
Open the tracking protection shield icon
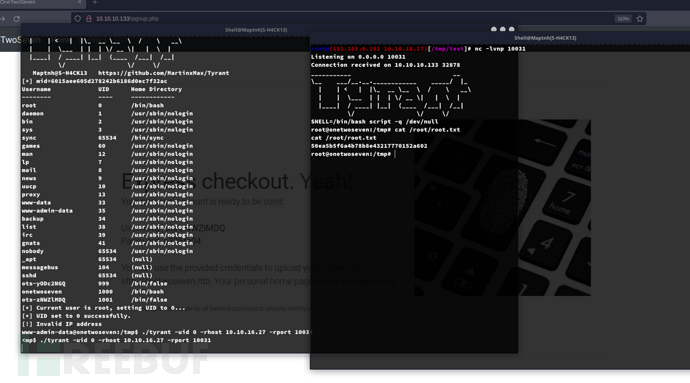click(78, 19)
